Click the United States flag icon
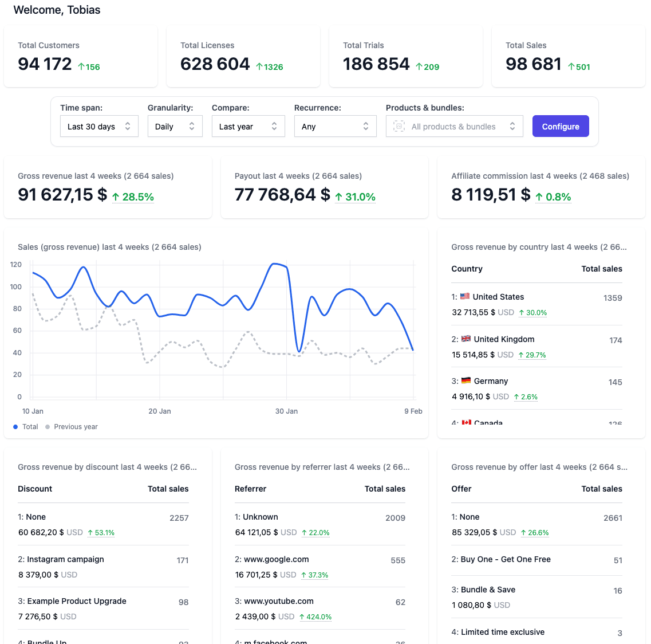The image size is (651, 644). point(465,297)
